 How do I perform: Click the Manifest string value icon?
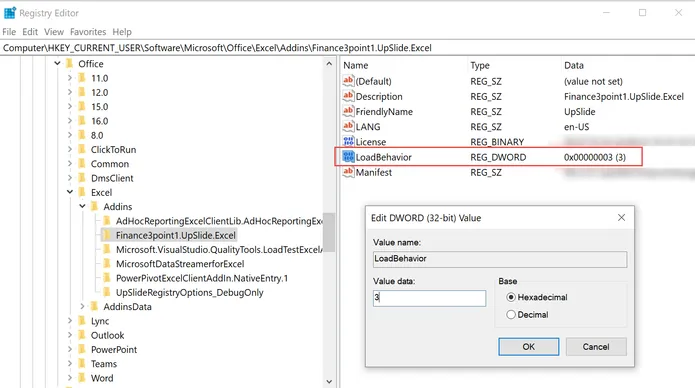[x=348, y=172]
